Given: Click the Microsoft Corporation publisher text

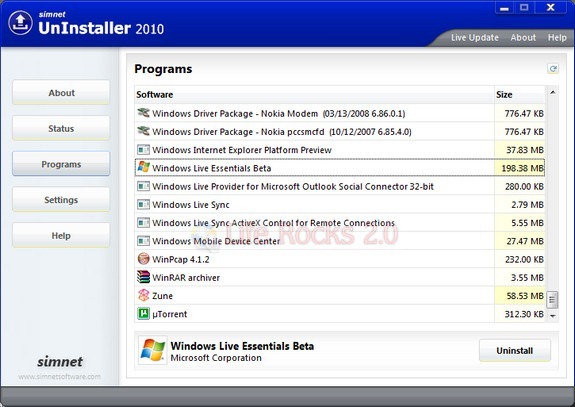Looking at the screenshot, I should click(216, 358).
